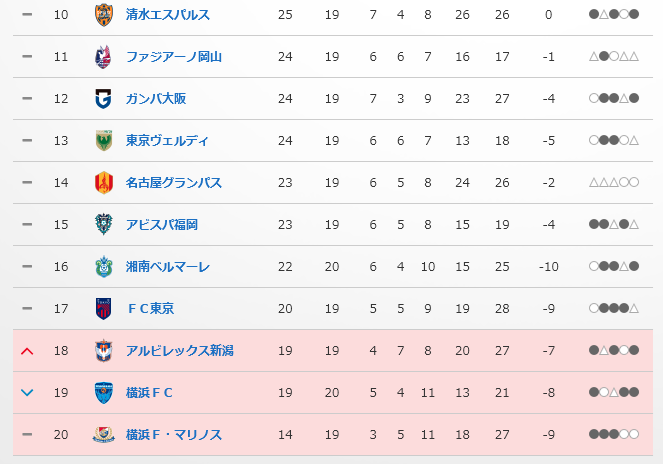Click the FC Tokyo team crest
663x464 pixels.
pos(103,308)
